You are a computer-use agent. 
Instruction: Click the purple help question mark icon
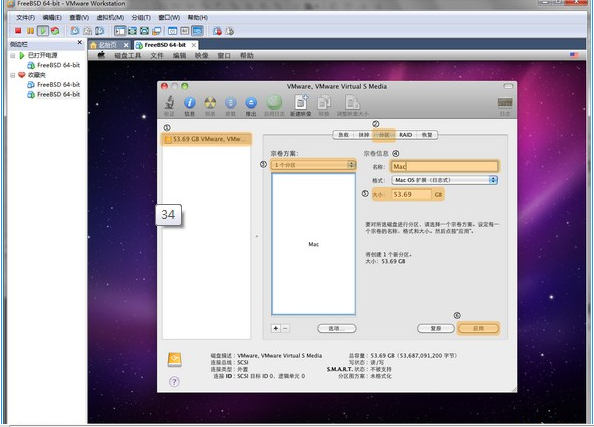(x=174, y=382)
